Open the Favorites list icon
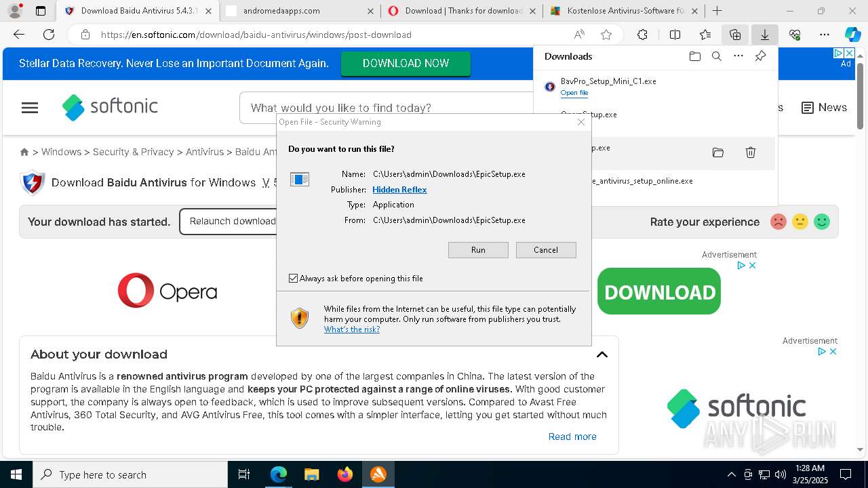Screen dimensions: 868x488 (x=705, y=35)
